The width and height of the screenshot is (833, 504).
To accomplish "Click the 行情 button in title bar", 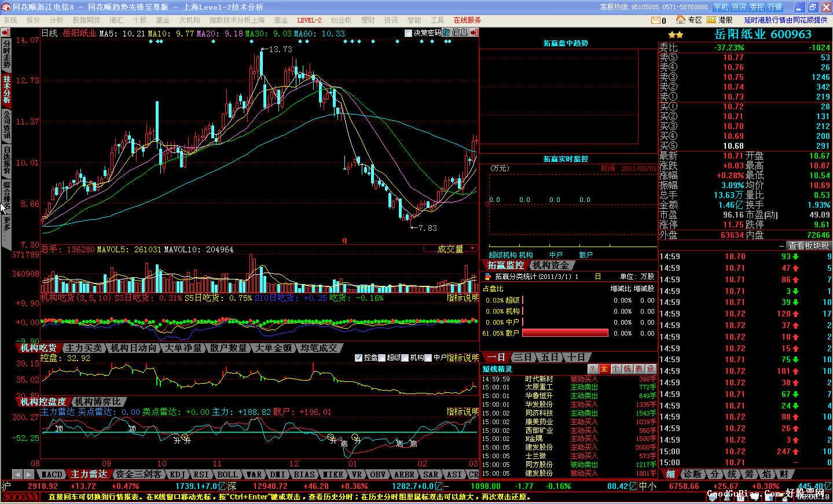I will 775,7.
